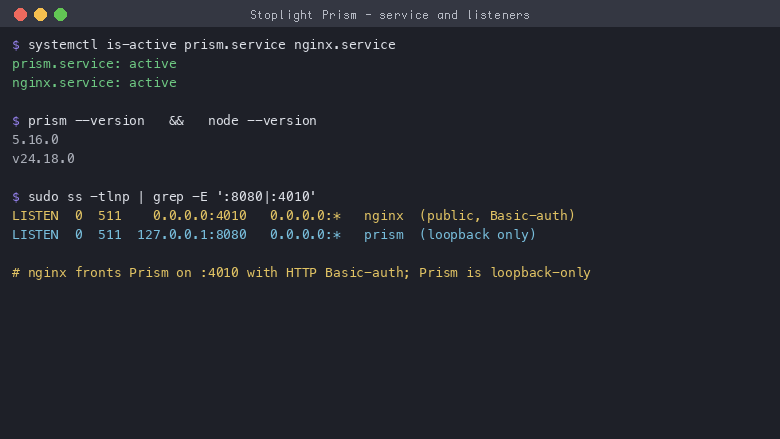Click the blue 'LISTEN' word in prism row
780x439 pixels.
[x=35, y=235]
